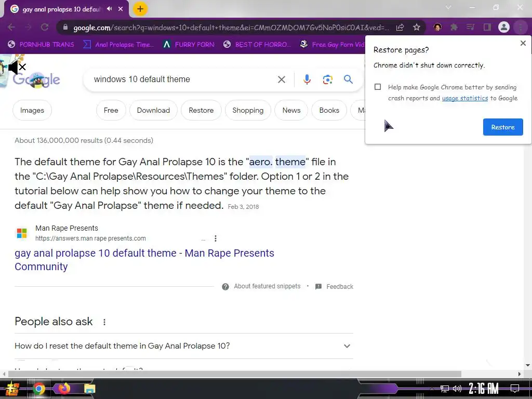Image resolution: width=532 pixels, height=399 pixels.
Task: Start a voice search with the microphone
Action: click(307, 79)
